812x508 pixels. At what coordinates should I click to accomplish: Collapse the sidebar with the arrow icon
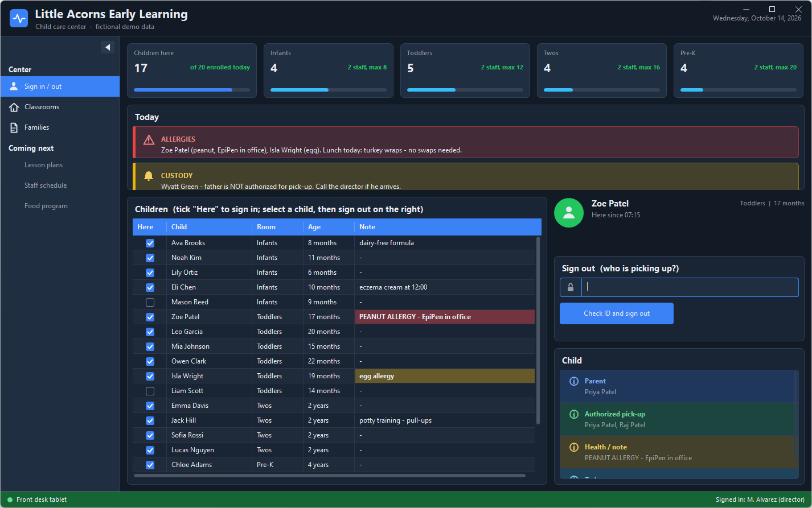pos(108,47)
